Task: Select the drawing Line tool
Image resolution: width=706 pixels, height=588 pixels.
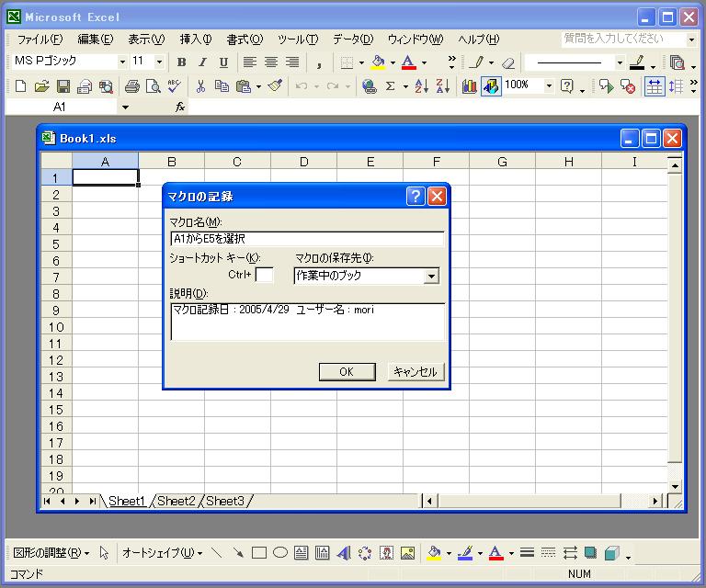Action: coord(217,552)
